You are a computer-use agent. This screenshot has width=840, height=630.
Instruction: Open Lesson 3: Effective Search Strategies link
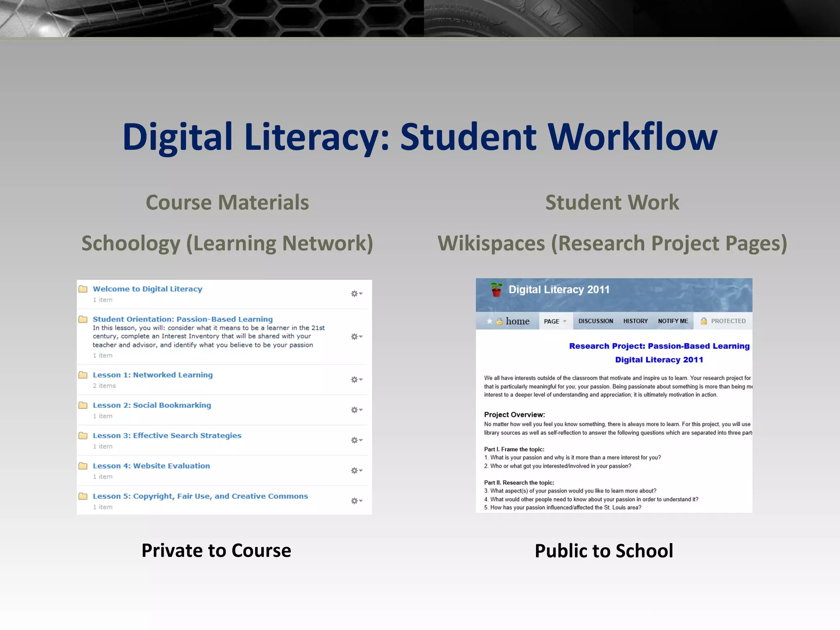coord(167,436)
